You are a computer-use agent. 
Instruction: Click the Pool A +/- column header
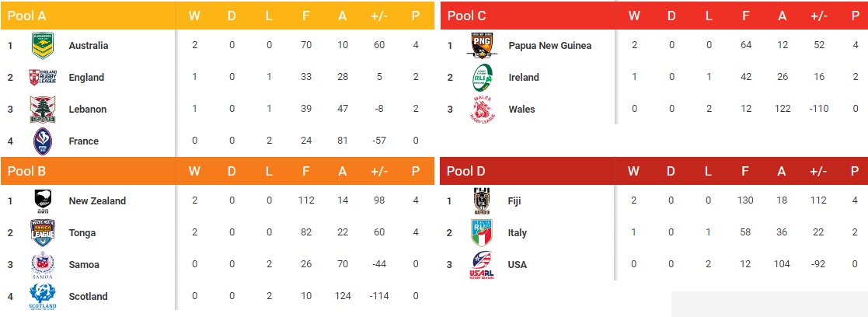pyautogui.click(x=379, y=15)
